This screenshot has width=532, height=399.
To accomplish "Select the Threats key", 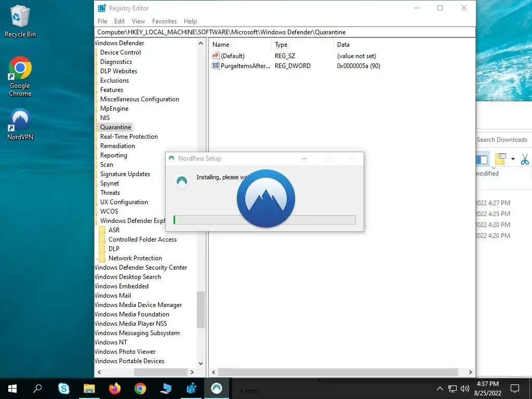I will (110, 193).
